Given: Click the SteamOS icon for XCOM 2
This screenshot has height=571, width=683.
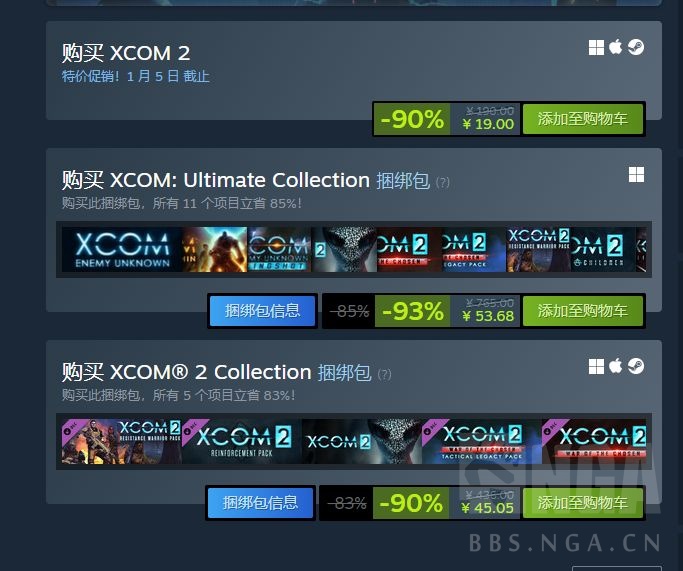Looking at the screenshot, I should (x=636, y=47).
